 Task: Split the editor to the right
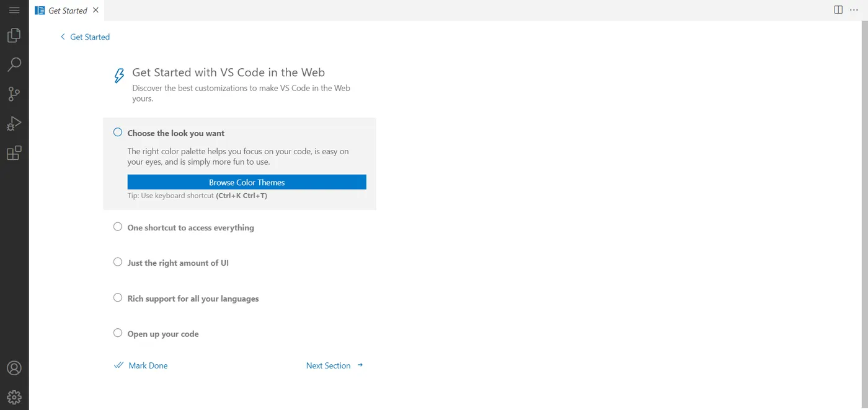pos(838,10)
